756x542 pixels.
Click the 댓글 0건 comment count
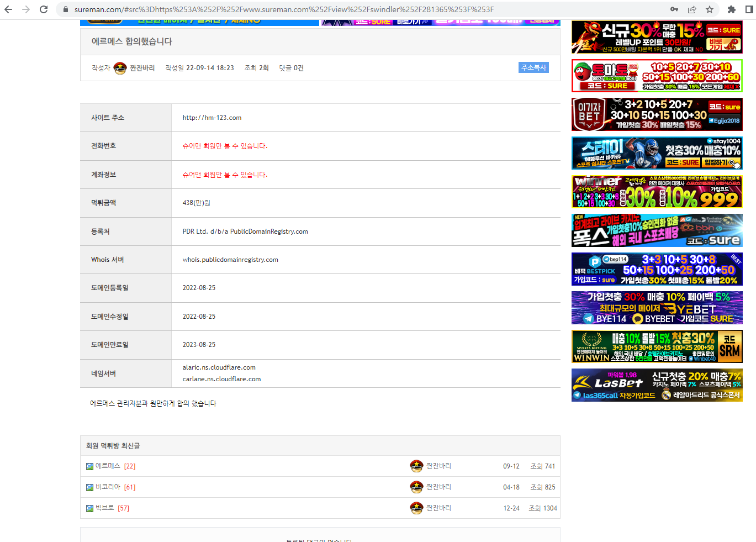click(291, 68)
